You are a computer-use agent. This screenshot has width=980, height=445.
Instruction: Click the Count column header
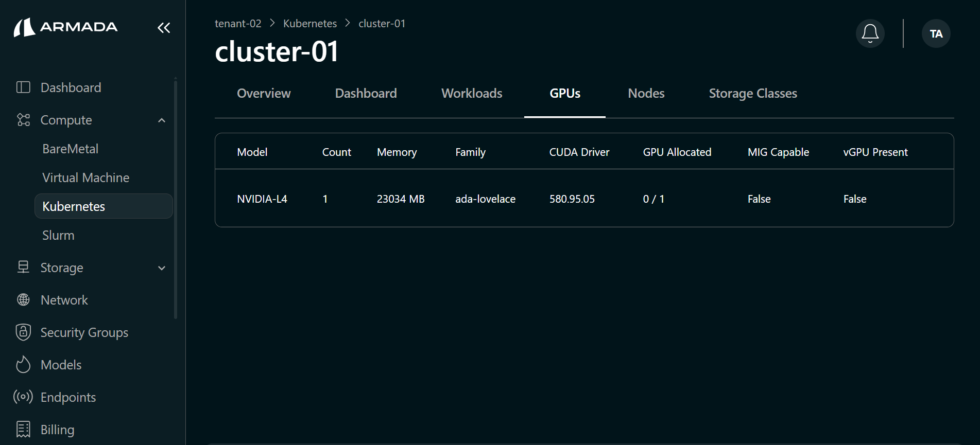(x=337, y=152)
